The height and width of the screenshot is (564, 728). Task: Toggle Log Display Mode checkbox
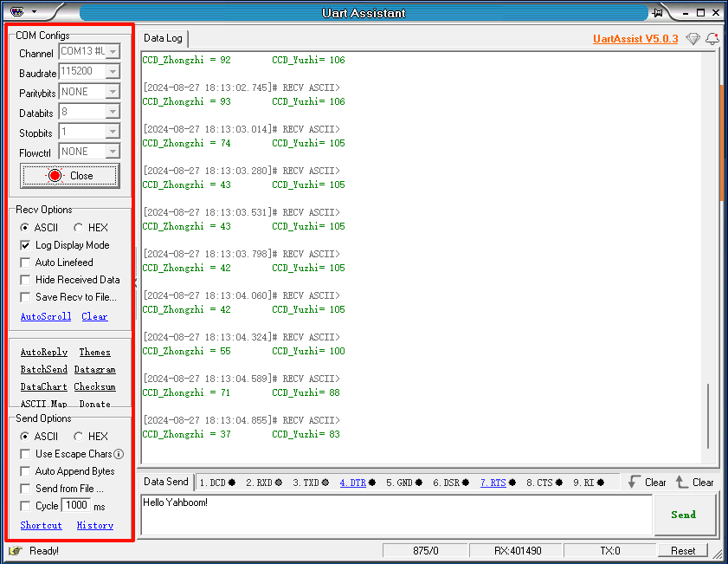click(25, 245)
